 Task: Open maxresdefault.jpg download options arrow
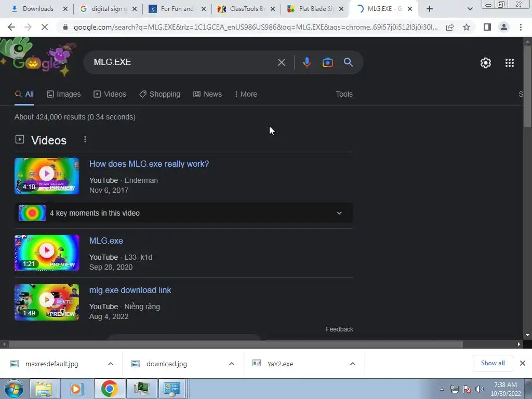[111, 364]
